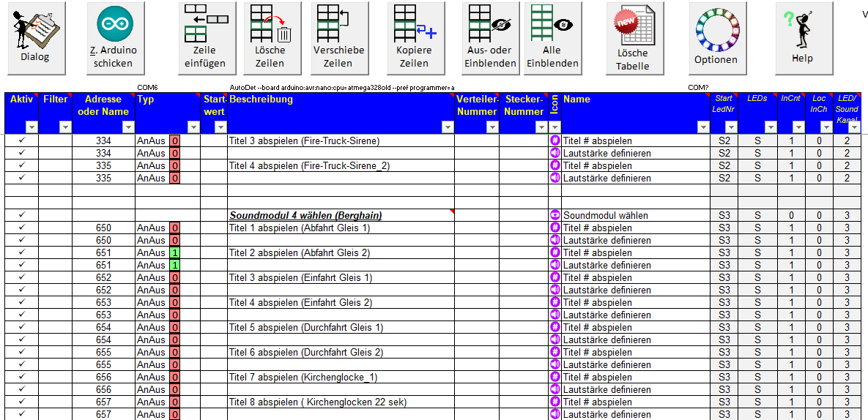
Task: Toggle Aus- oder Einblenden visibility button
Action: point(491,38)
